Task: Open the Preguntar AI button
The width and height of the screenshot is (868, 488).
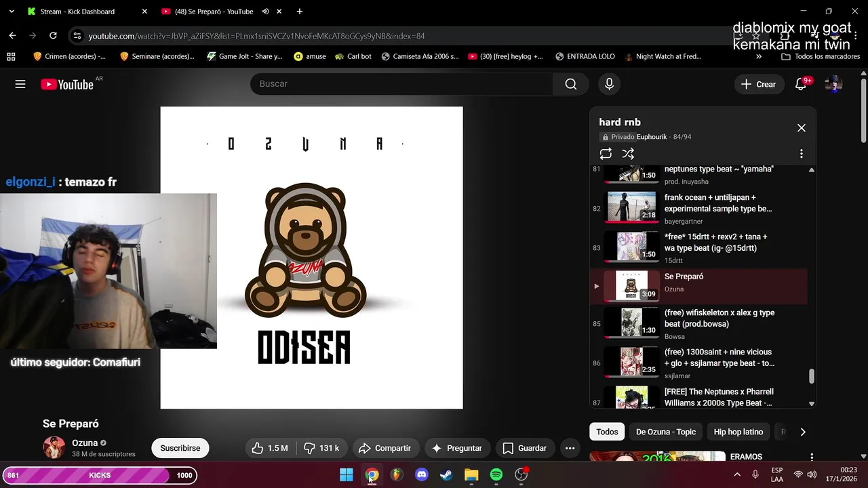Action: point(457,448)
